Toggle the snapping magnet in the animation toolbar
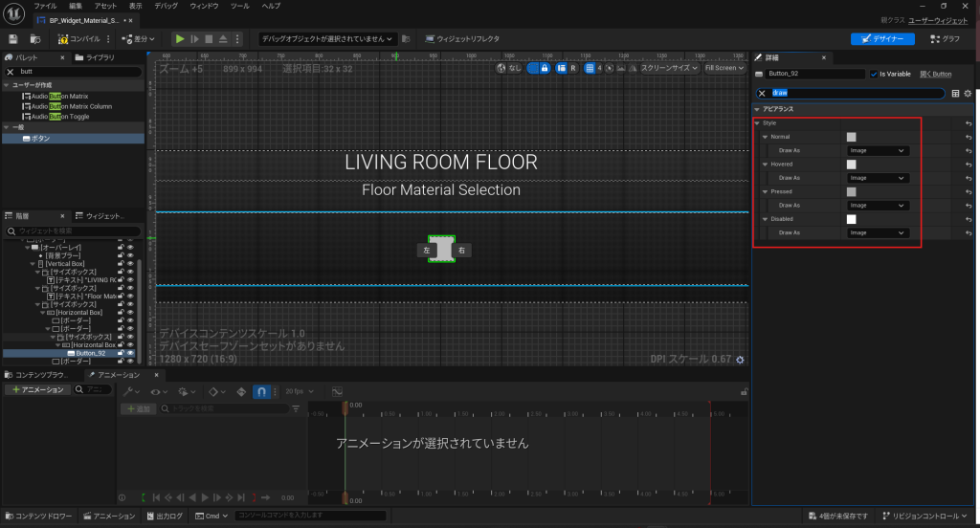The width and height of the screenshot is (980, 528). 260,392
